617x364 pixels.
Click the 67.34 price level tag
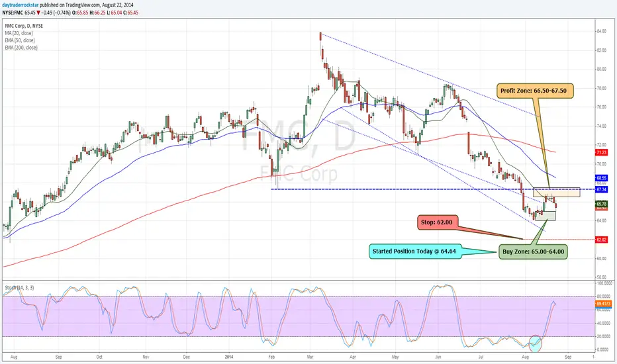(x=602, y=190)
